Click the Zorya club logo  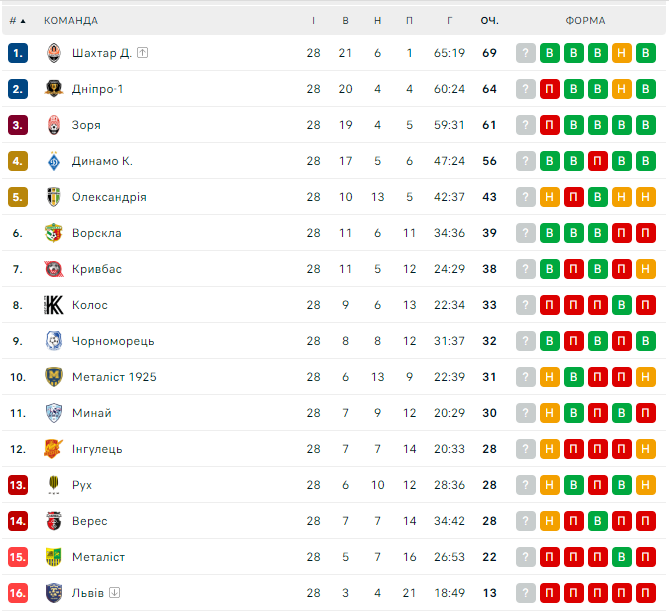tap(54, 125)
